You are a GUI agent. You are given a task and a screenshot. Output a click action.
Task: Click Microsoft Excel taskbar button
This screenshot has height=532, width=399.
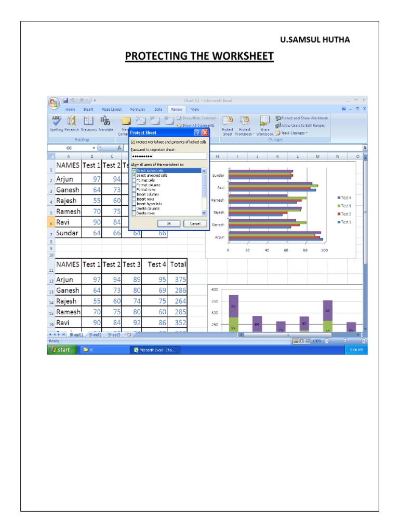click(x=155, y=350)
